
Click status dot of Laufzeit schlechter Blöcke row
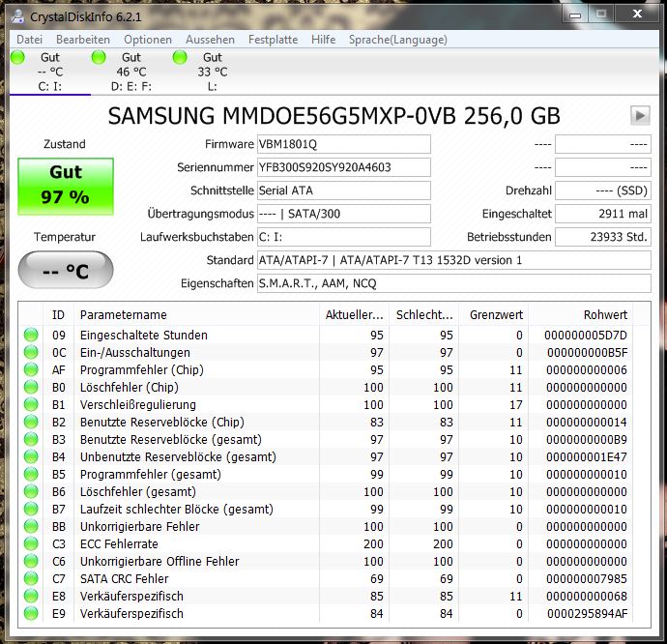31,509
